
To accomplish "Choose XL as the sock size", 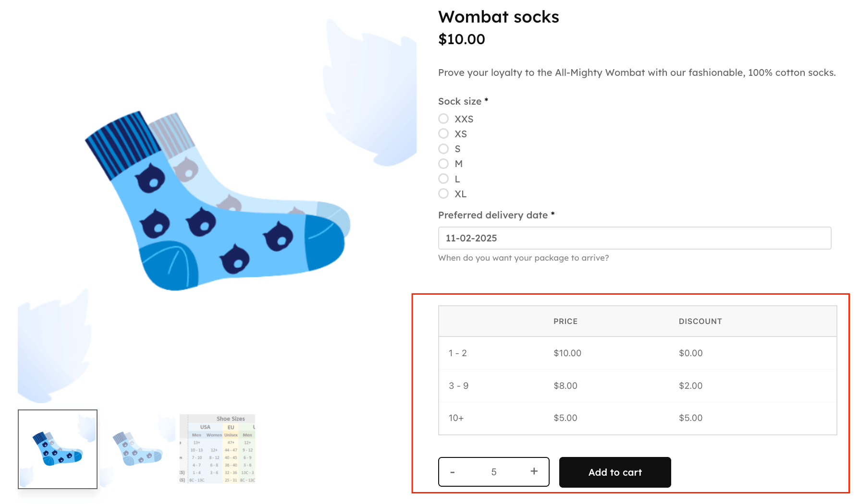I will [443, 193].
